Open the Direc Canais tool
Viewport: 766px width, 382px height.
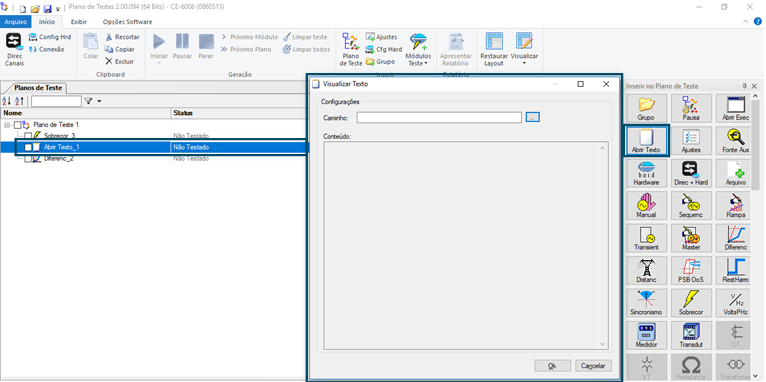(14, 49)
